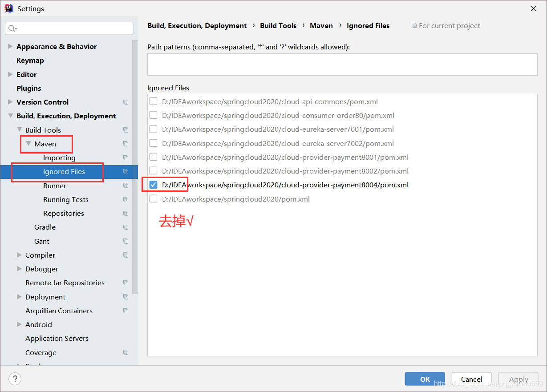
Task: Open help via question mark icon
Action: pos(15,379)
